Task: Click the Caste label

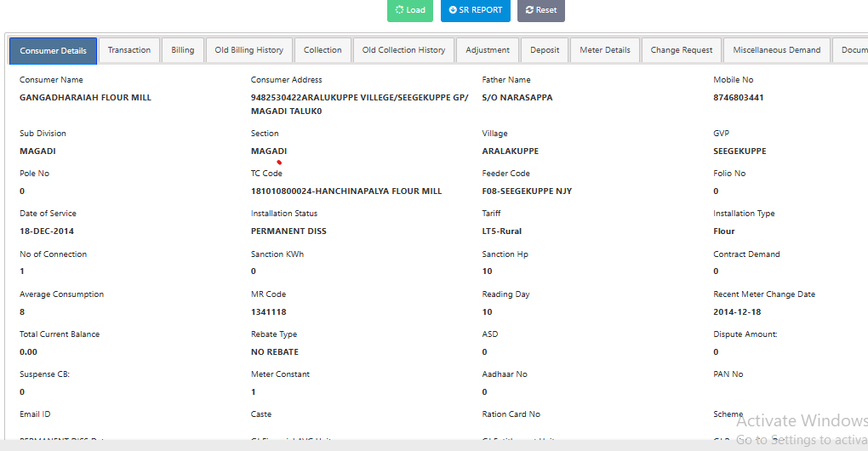Action: point(261,414)
